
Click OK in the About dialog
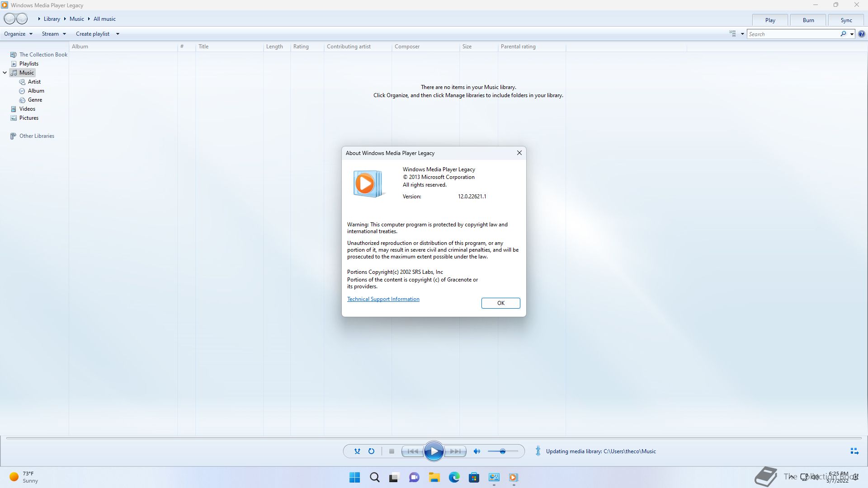point(500,303)
